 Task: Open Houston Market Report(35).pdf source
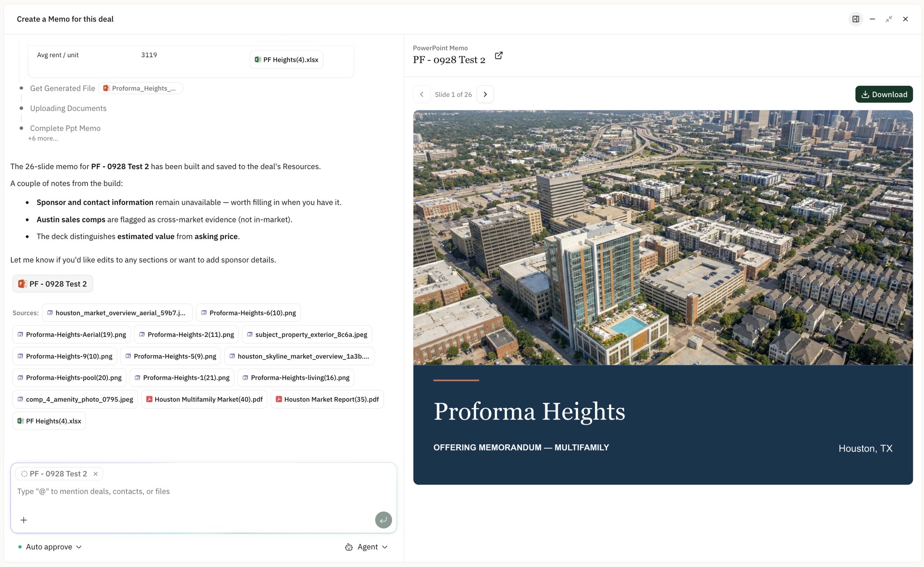point(327,399)
